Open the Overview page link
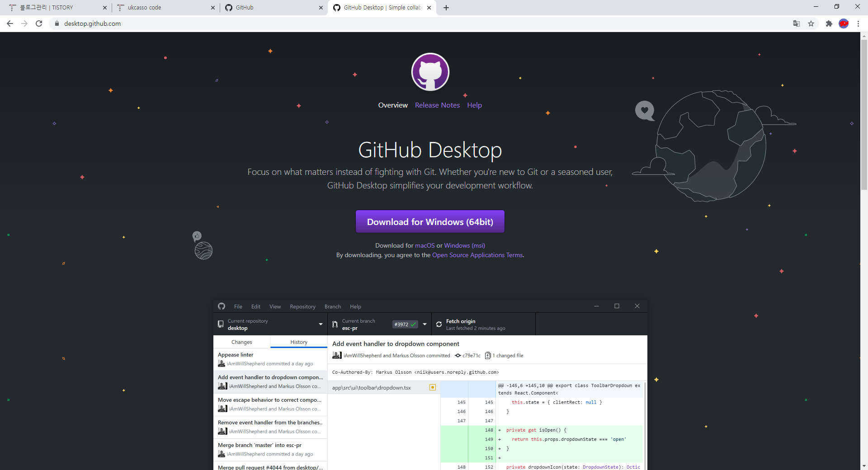This screenshot has width=868, height=470. [x=393, y=105]
